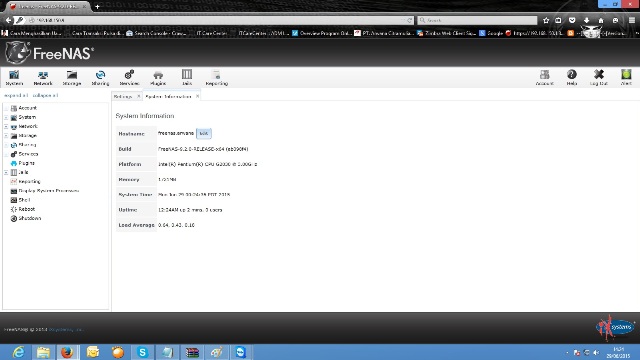Open the Jails toolbar icon

click(x=187, y=78)
